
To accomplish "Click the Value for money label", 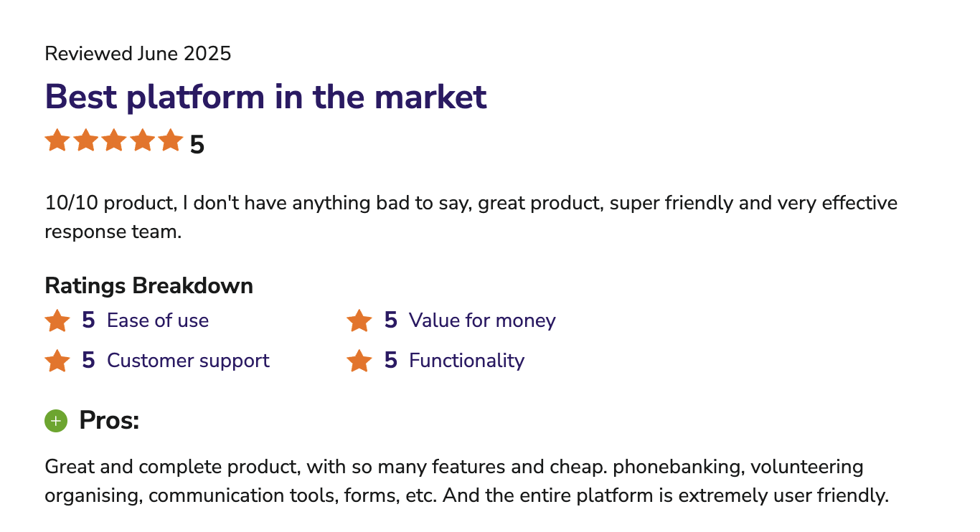I will pyautogui.click(x=482, y=320).
